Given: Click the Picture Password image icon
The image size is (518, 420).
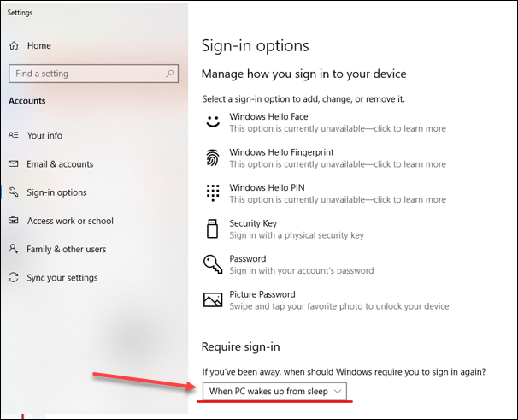Looking at the screenshot, I should click(x=213, y=299).
